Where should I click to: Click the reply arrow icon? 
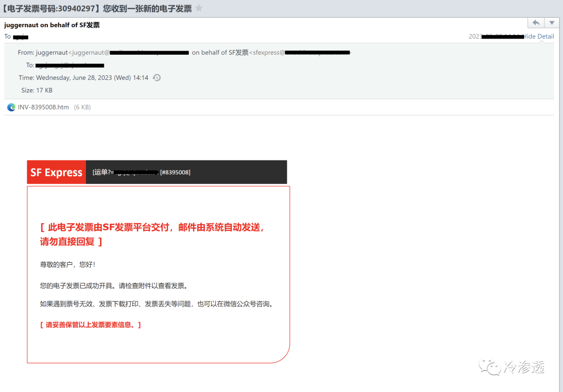click(x=536, y=23)
